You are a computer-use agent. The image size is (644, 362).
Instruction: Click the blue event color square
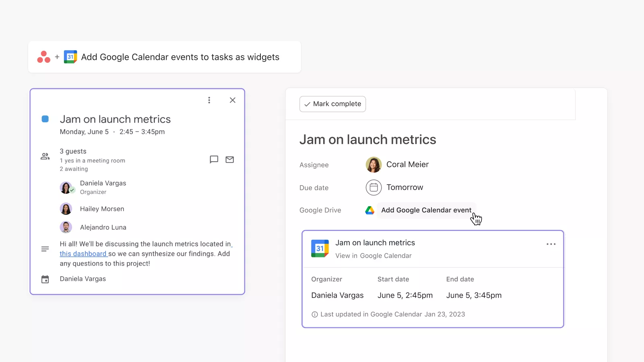tap(45, 119)
